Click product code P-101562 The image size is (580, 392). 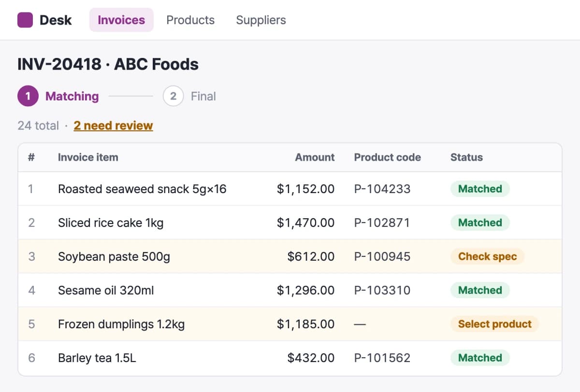pyautogui.click(x=382, y=358)
